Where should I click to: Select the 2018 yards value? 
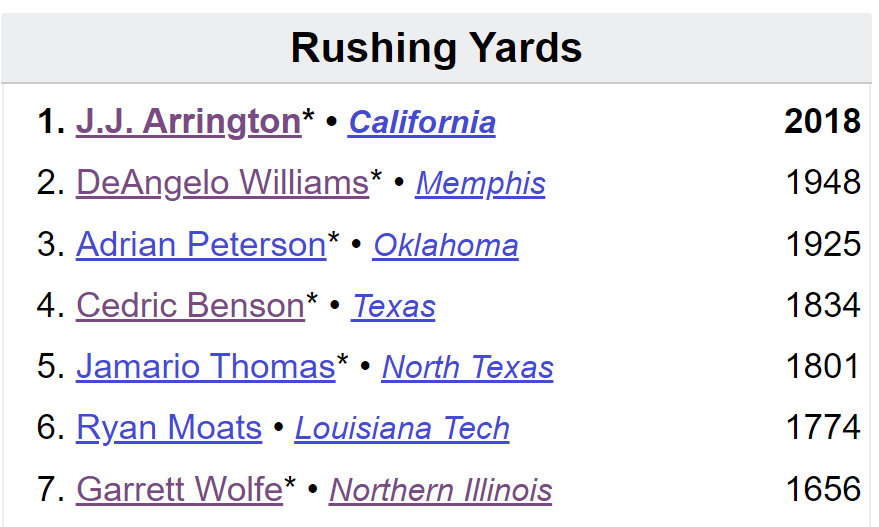pyautogui.click(x=822, y=121)
